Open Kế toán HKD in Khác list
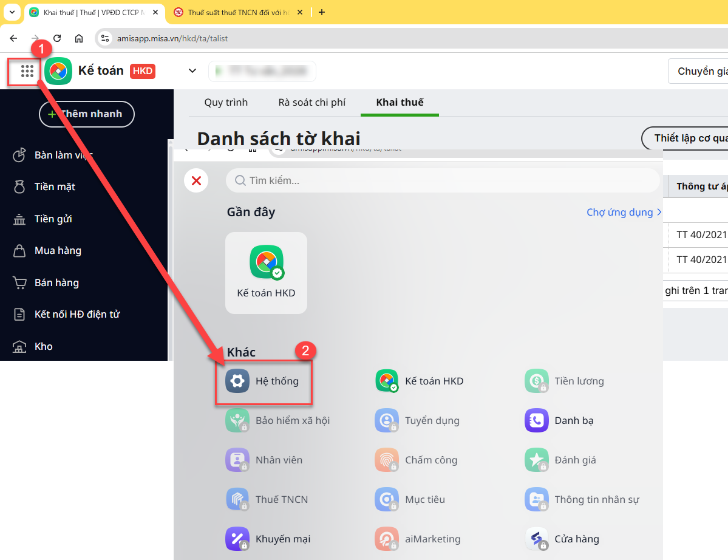The image size is (728, 560). click(x=419, y=381)
